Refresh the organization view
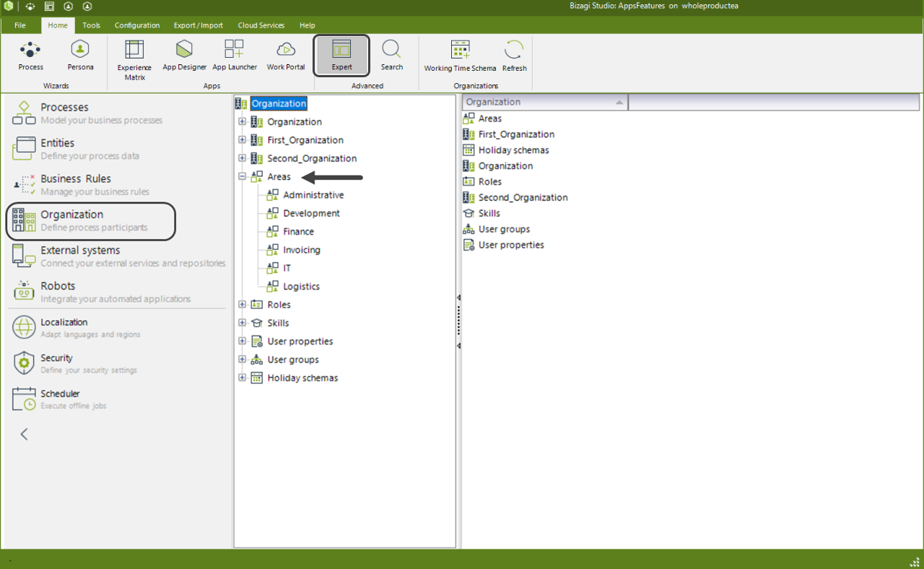Screen dimensions: 924x569 (x=515, y=56)
